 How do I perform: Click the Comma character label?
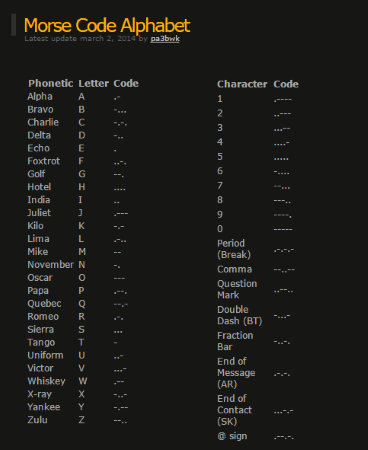pyautogui.click(x=235, y=269)
